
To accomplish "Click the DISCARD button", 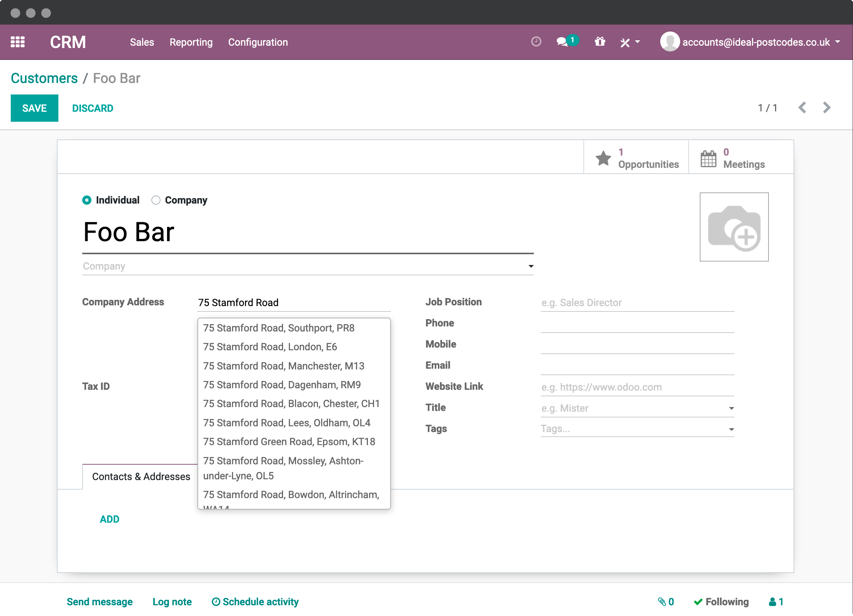I will [93, 108].
